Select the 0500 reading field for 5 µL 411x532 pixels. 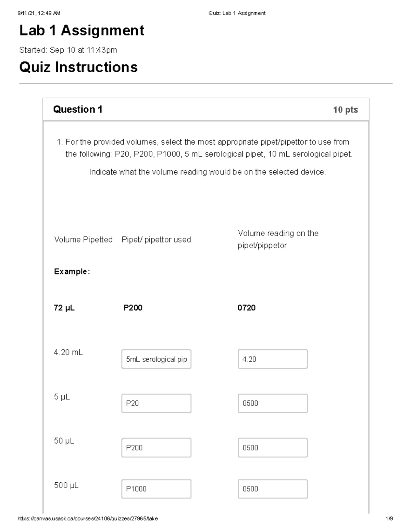coord(272,404)
